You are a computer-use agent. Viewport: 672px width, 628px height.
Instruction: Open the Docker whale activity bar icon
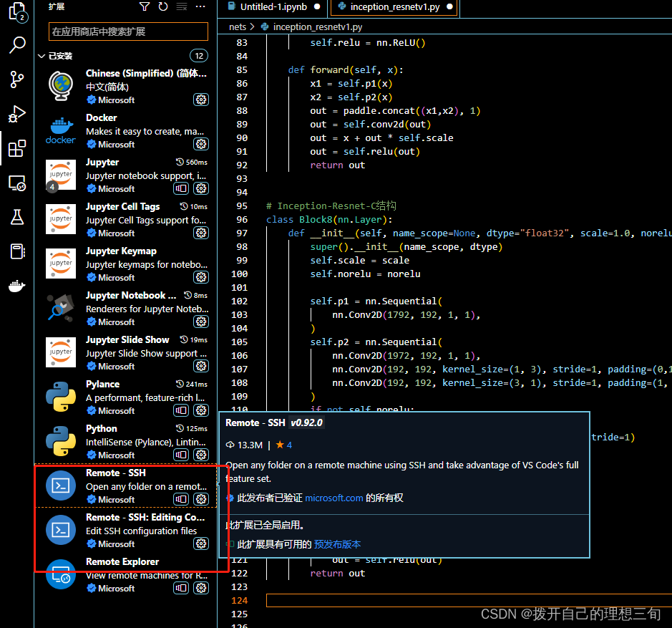tap(17, 286)
